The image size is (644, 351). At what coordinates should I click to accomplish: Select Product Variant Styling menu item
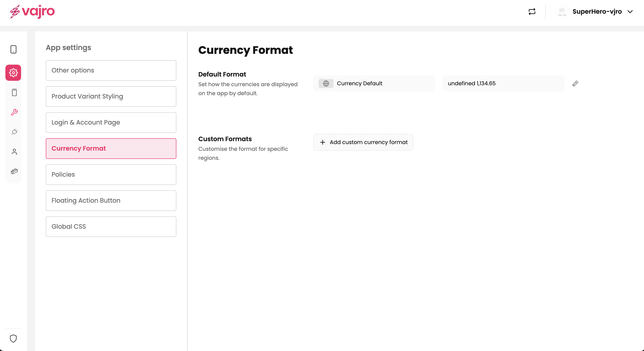tap(111, 96)
